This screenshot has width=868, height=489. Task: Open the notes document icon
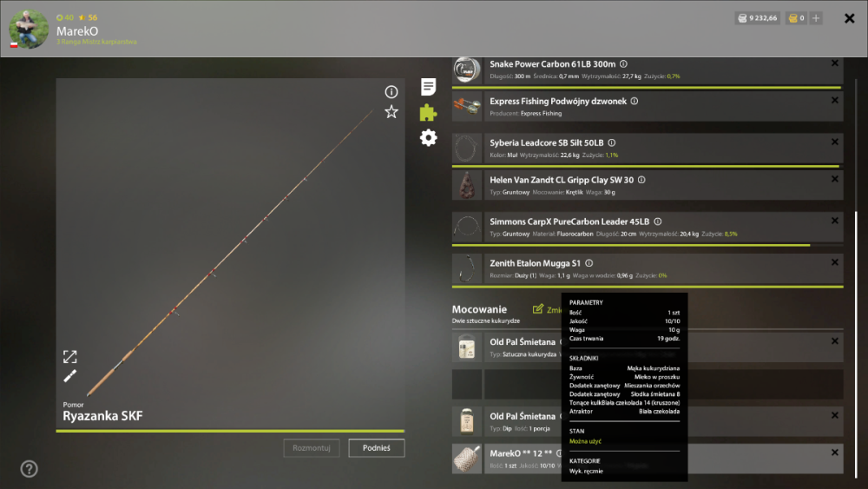(428, 87)
